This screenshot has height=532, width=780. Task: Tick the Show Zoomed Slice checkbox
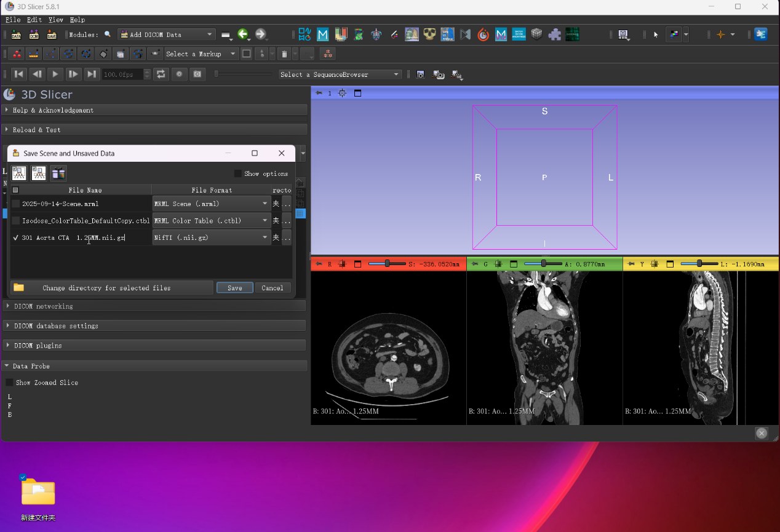click(x=9, y=383)
